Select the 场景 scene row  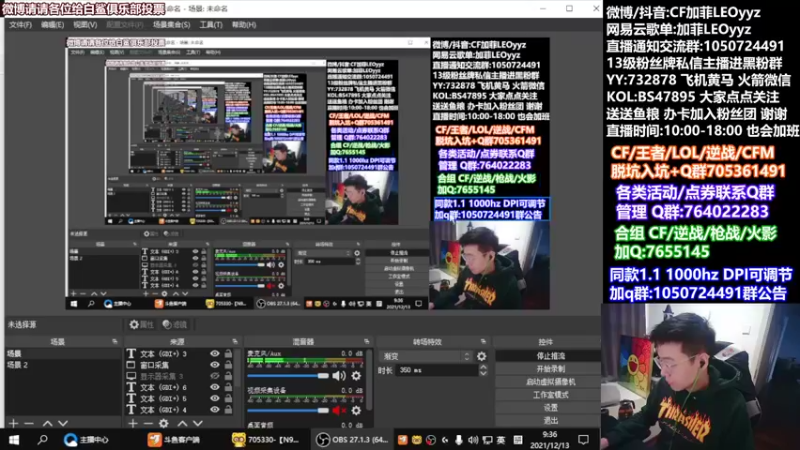pos(63,353)
